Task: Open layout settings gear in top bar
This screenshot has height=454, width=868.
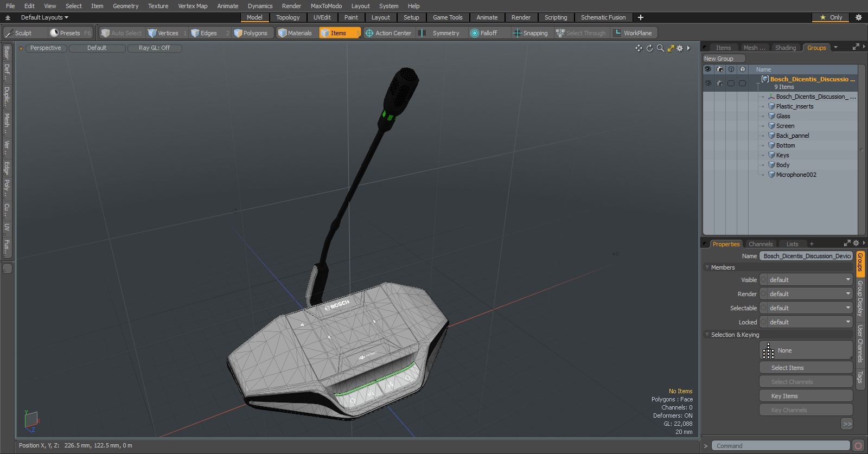Action: (x=858, y=17)
